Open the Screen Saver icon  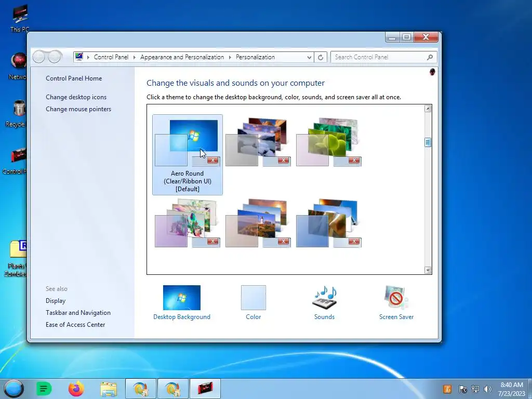click(x=396, y=298)
